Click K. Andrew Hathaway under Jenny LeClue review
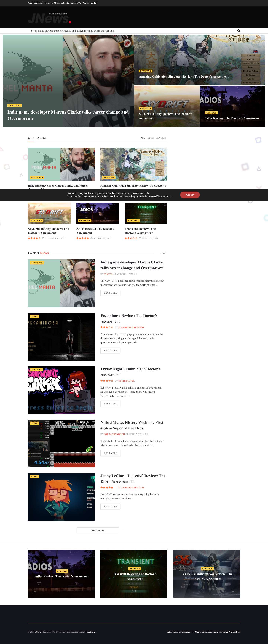Image resolution: width=268 pixels, height=644 pixels. click(x=131, y=488)
